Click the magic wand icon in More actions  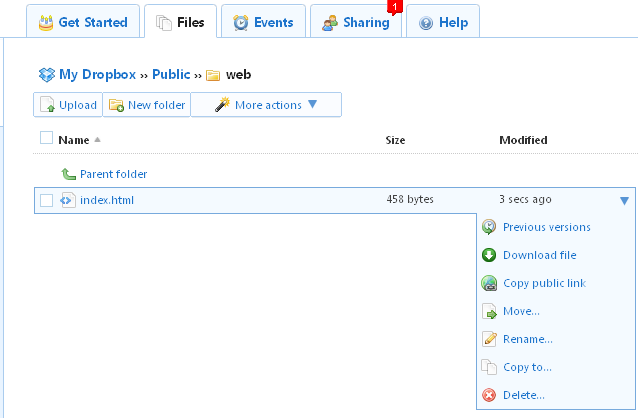tap(222, 104)
